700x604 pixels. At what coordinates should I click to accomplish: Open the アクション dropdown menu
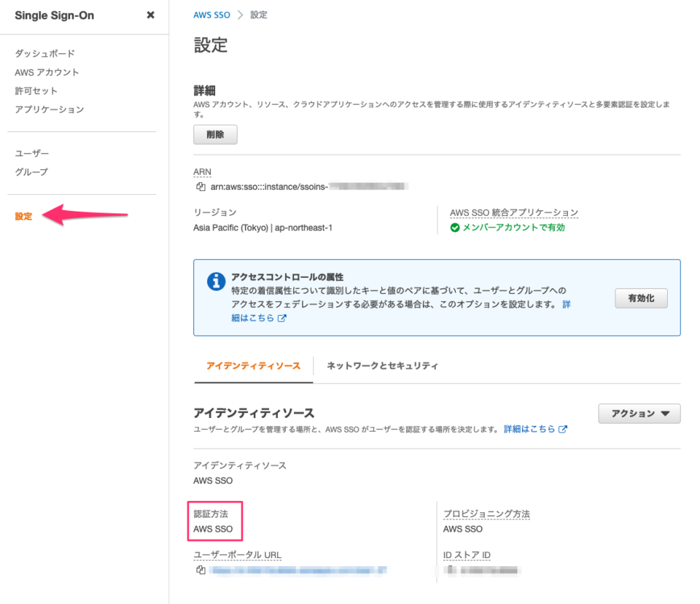pos(639,413)
